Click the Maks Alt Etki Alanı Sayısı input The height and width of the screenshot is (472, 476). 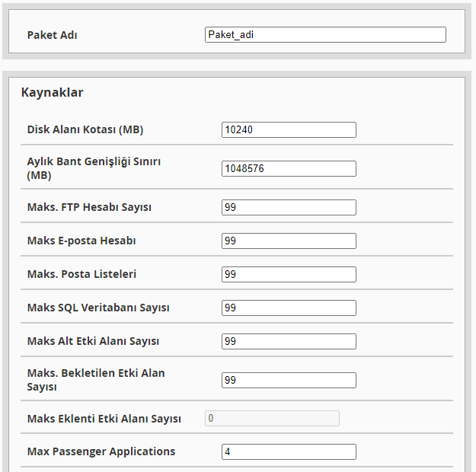tap(289, 342)
